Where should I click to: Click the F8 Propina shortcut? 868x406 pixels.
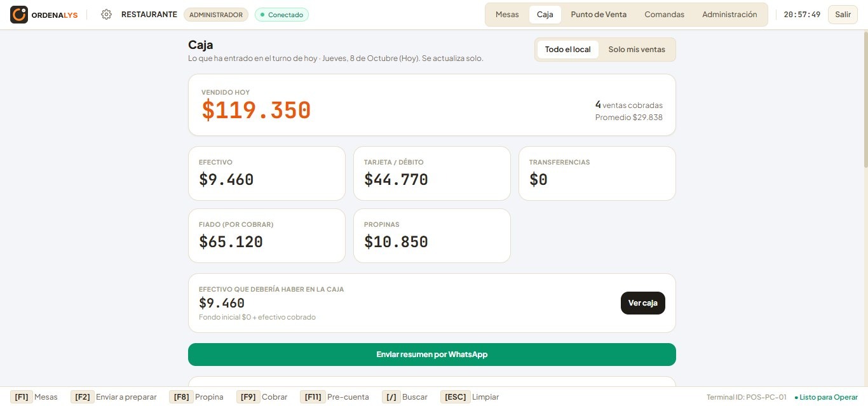coord(196,397)
